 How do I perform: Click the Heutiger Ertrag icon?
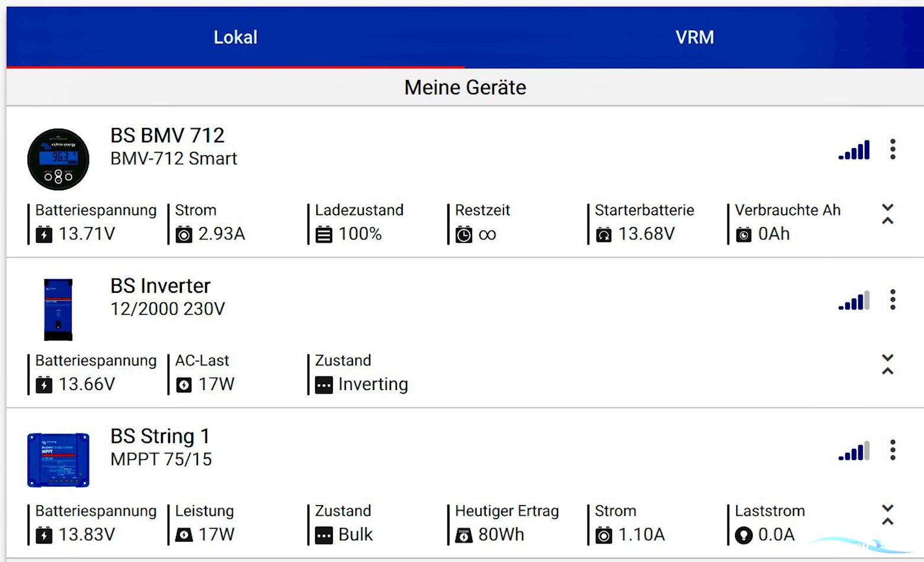pyautogui.click(x=464, y=535)
